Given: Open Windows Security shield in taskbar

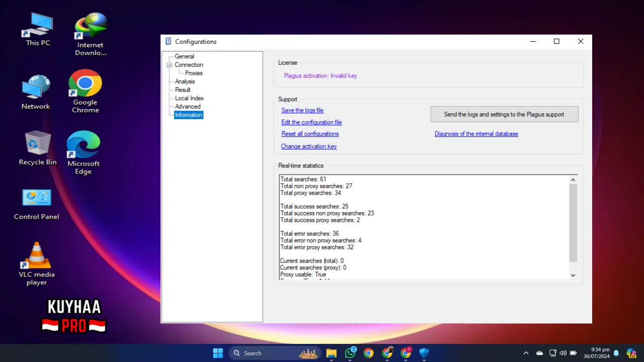Looking at the screenshot, I should point(424,353).
